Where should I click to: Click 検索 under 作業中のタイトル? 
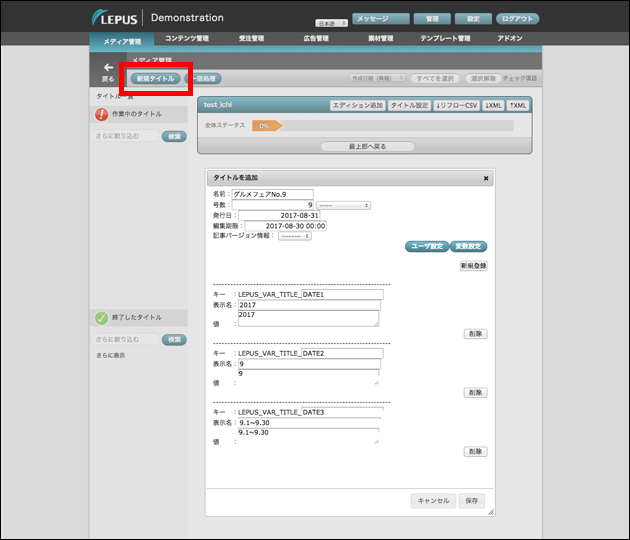coord(174,136)
